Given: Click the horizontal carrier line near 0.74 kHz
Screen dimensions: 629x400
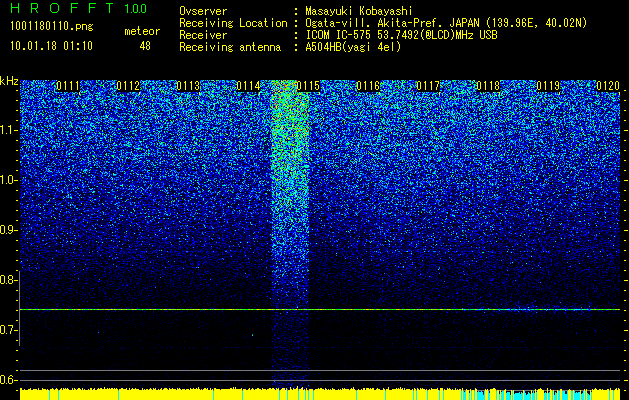Looking at the screenshot, I should pyautogui.click(x=320, y=309).
